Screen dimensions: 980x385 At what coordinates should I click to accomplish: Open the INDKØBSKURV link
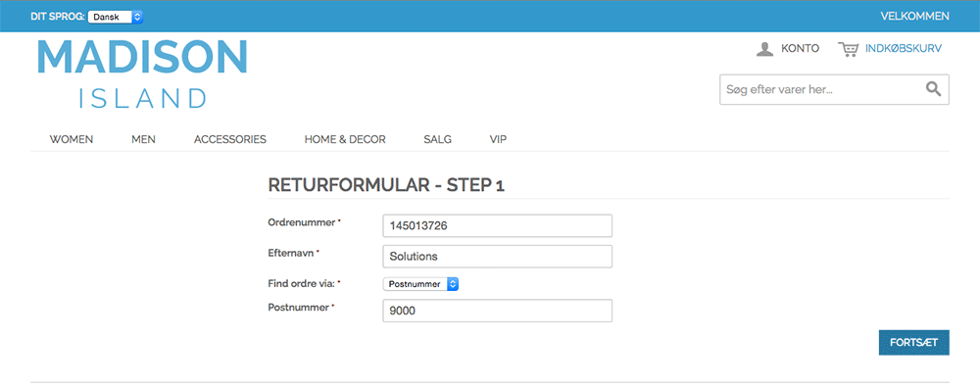(x=904, y=49)
